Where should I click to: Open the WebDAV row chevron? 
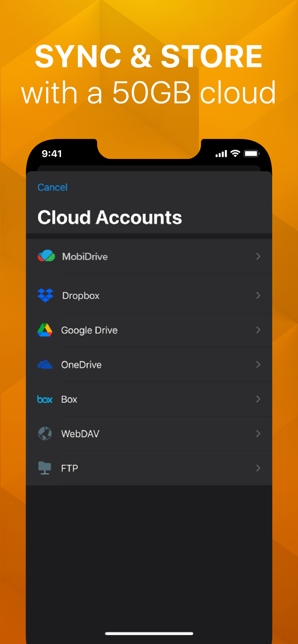258,434
